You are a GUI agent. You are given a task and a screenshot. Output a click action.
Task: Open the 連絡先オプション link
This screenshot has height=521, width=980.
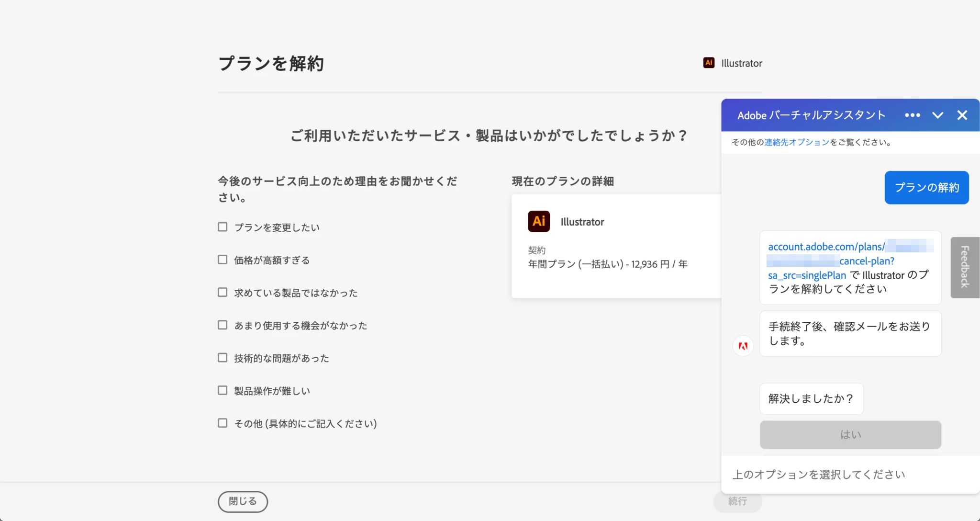pos(796,142)
